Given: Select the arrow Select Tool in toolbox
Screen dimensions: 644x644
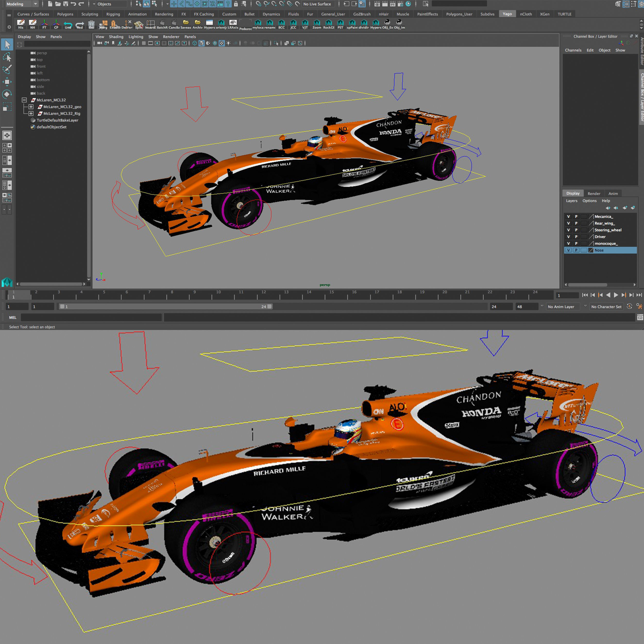Looking at the screenshot, I should coord(7,44).
